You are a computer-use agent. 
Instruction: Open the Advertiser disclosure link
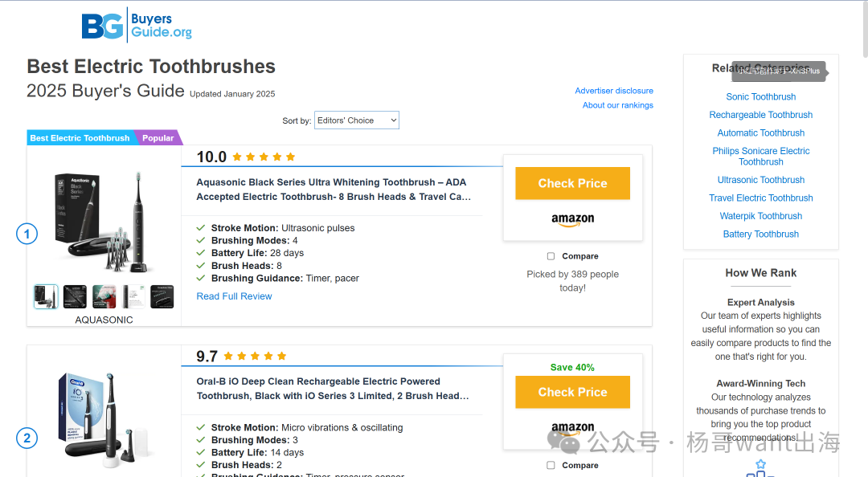[x=614, y=91]
